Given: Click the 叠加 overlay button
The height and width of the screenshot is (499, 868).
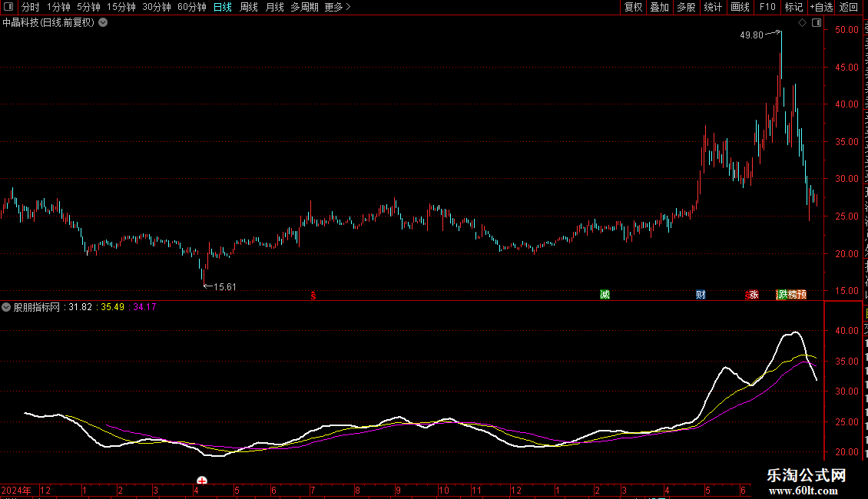Looking at the screenshot, I should (660, 7).
